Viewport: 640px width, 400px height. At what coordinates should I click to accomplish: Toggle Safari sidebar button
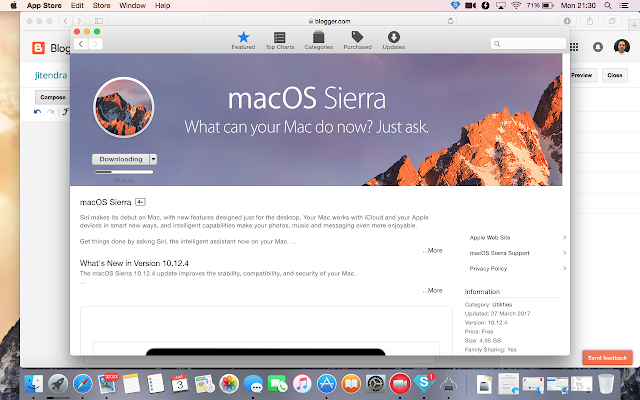[x=99, y=21]
